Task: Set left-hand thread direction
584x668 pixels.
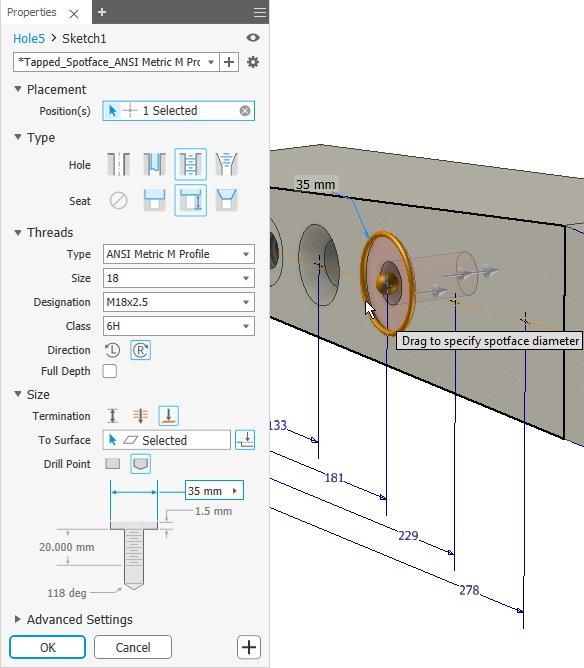Action: [112, 350]
